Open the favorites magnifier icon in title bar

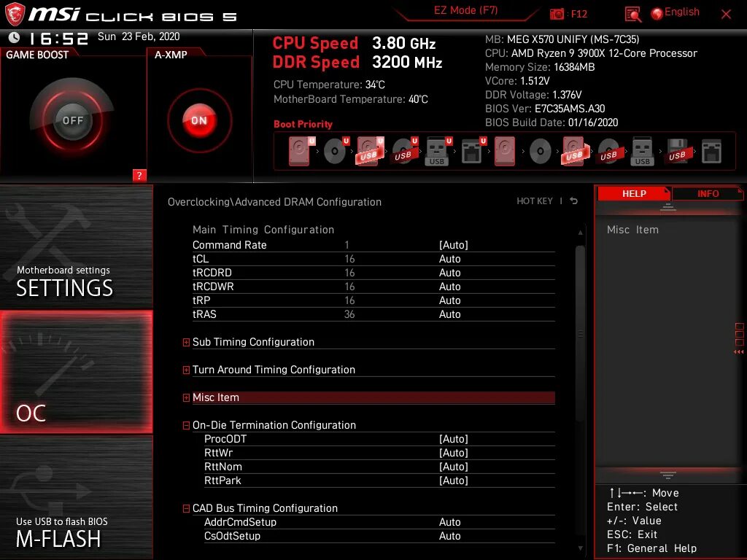[632, 13]
